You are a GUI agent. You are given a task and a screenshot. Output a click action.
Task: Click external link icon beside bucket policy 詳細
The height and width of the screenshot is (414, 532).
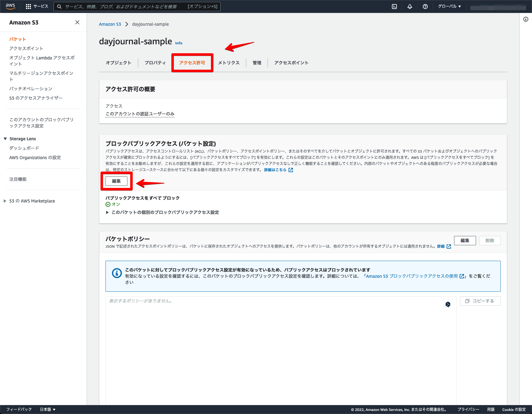449,246
